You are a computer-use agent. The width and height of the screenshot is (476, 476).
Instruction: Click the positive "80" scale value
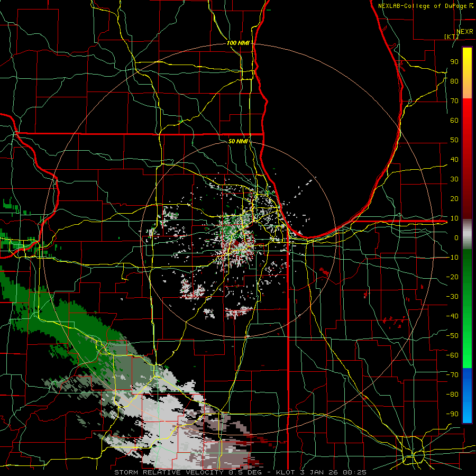point(454,81)
